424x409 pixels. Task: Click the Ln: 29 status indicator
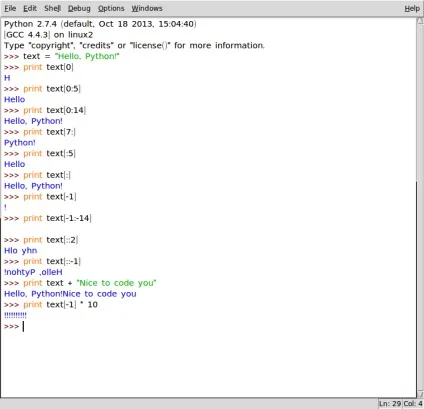coord(390,404)
